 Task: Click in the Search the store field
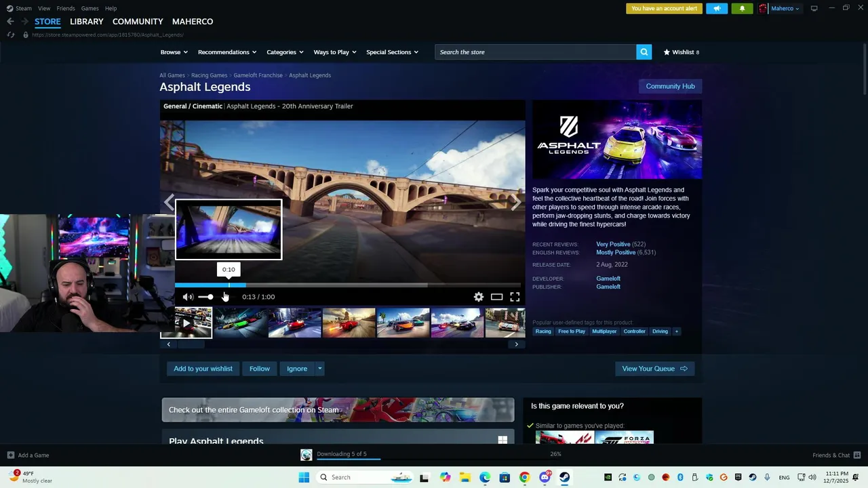click(536, 52)
